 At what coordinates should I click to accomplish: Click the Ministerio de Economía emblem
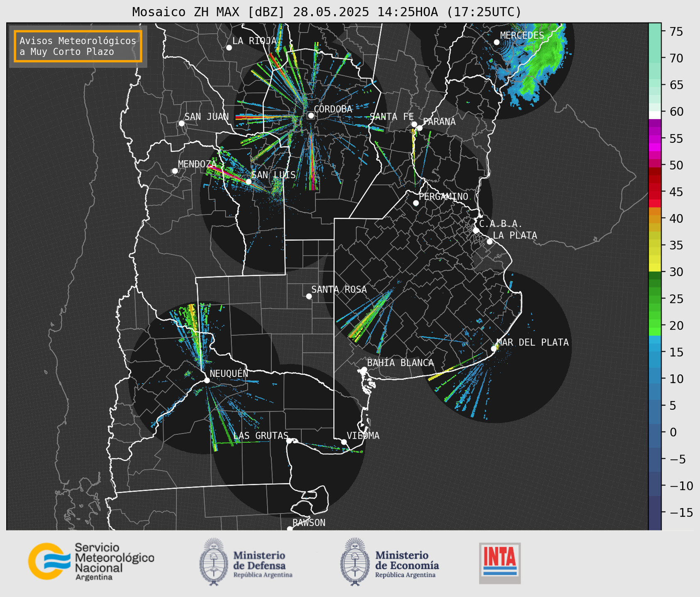click(x=355, y=562)
